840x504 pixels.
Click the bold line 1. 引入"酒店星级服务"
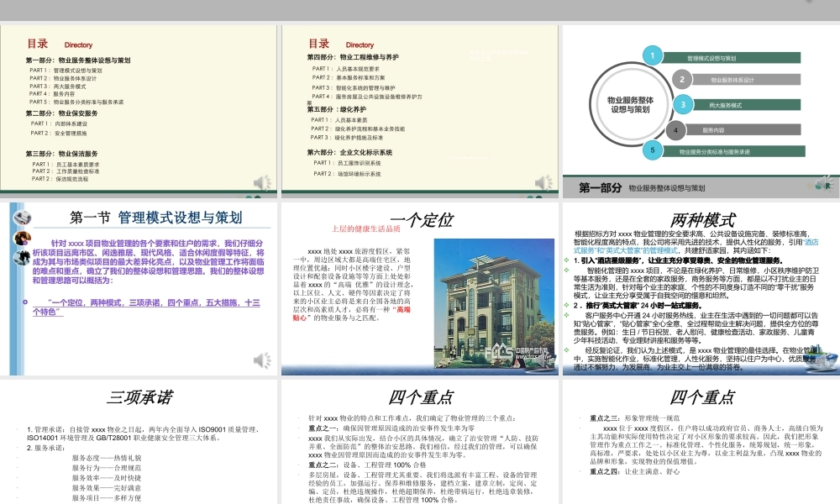coord(678,260)
